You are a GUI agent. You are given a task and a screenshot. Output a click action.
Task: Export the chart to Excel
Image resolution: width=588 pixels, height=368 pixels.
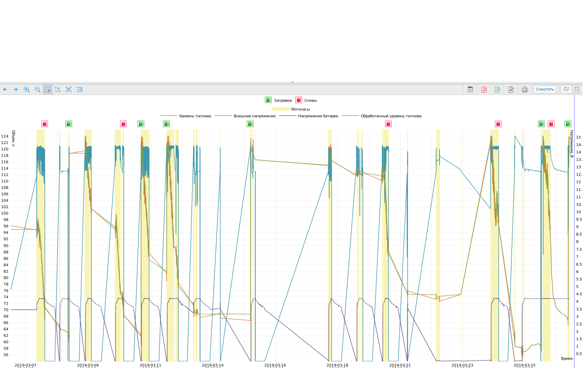pos(497,90)
